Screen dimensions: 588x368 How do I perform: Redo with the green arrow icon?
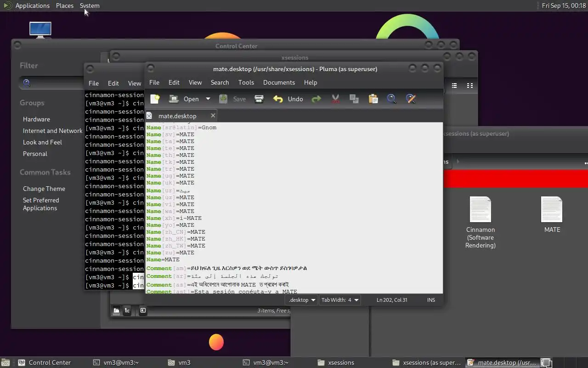pos(316,99)
